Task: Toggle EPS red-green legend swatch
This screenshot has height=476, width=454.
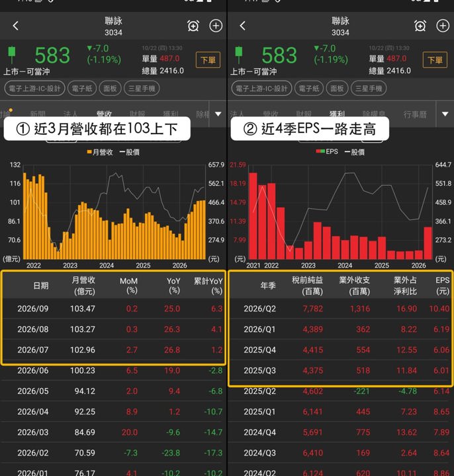Action: pos(320,151)
